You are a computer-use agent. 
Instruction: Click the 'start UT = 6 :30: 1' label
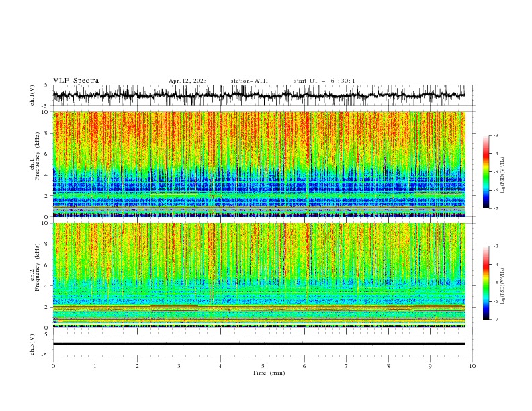click(x=324, y=81)
